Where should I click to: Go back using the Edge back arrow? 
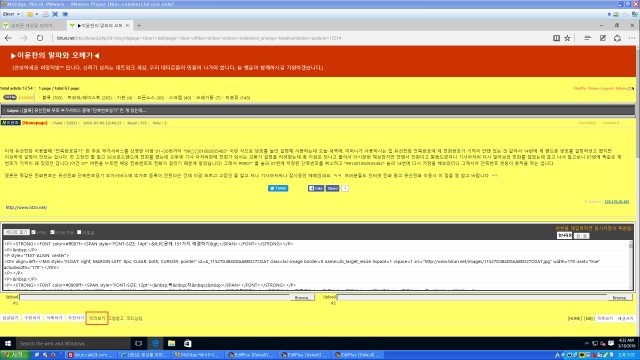point(8,38)
